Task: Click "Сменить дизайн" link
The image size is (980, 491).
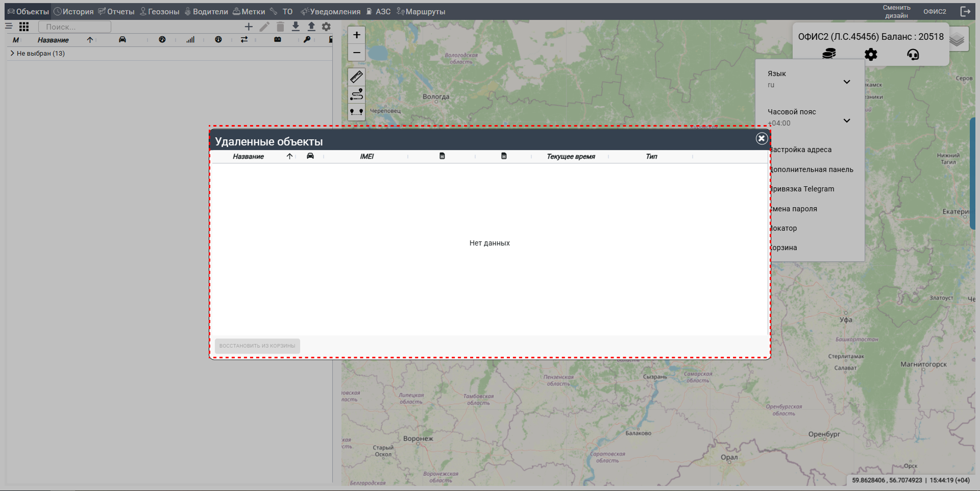Action: click(x=896, y=11)
